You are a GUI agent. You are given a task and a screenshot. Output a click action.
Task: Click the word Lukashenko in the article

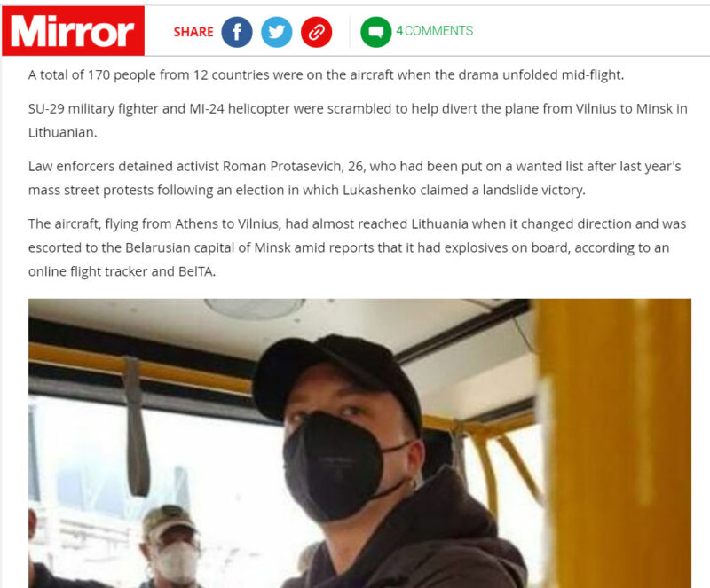[x=380, y=190]
